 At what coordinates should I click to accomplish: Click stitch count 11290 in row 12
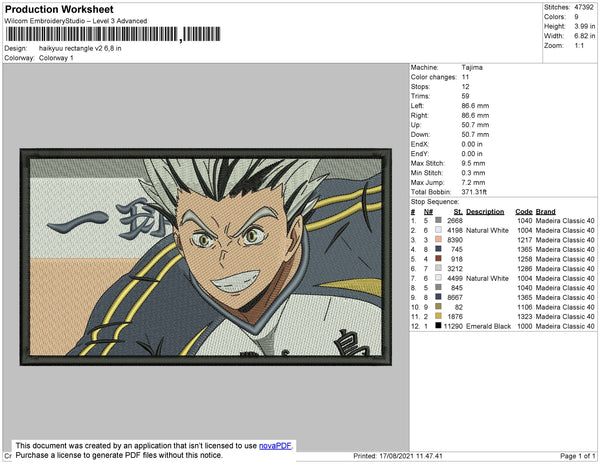click(x=453, y=326)
